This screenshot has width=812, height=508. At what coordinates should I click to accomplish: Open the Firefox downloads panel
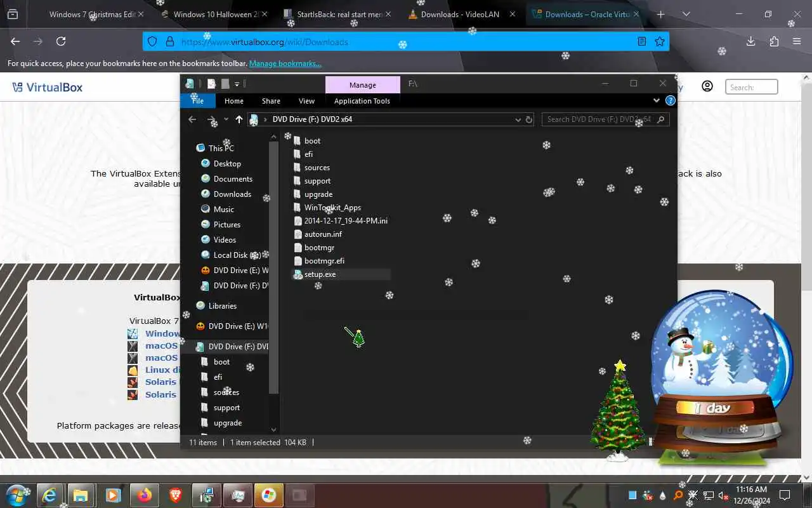[751, 41]
